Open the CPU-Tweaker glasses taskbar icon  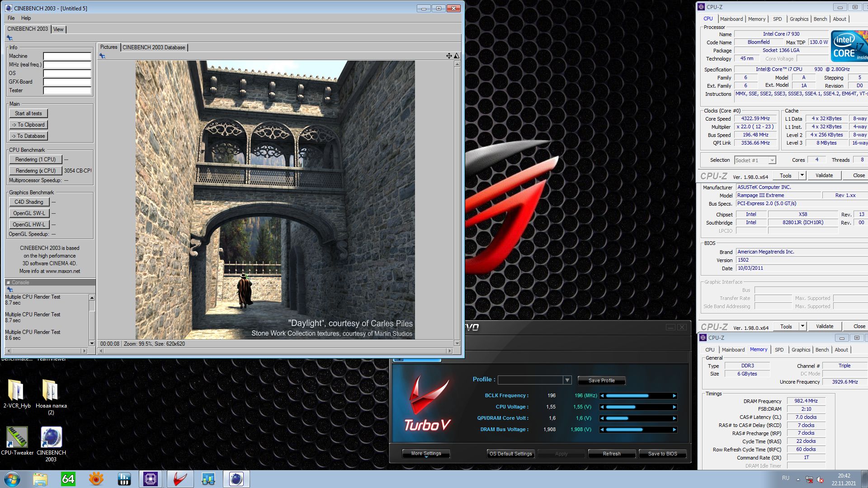(208, 479)
